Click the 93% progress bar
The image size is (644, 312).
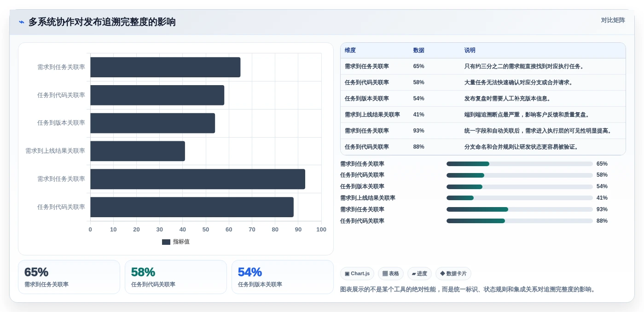point(520,209)
